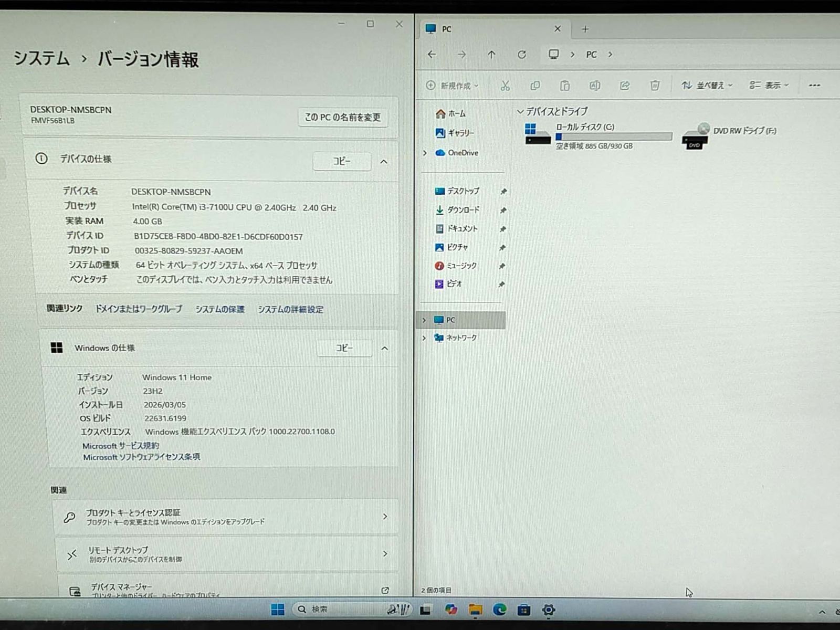Screen dimensions: 840x630
Task: Open Copilot from the taskbar
Action: coord(450,609)
